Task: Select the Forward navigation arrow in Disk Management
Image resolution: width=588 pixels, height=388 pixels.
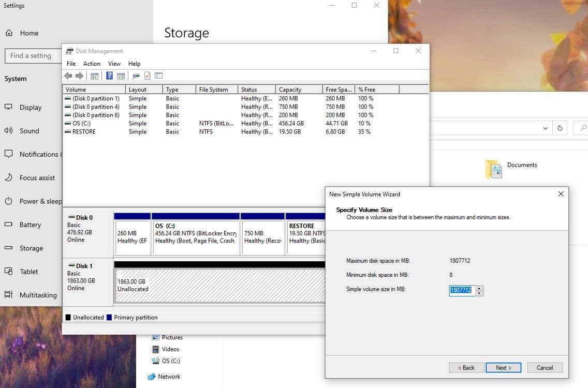Action: 80,76
